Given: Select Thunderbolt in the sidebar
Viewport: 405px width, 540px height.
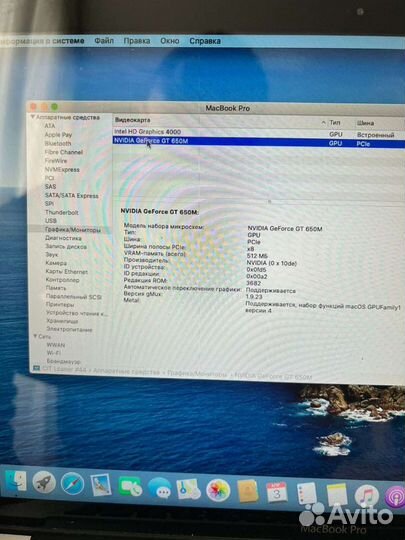Looking at the screenshot, I should [x=62, y=212].
